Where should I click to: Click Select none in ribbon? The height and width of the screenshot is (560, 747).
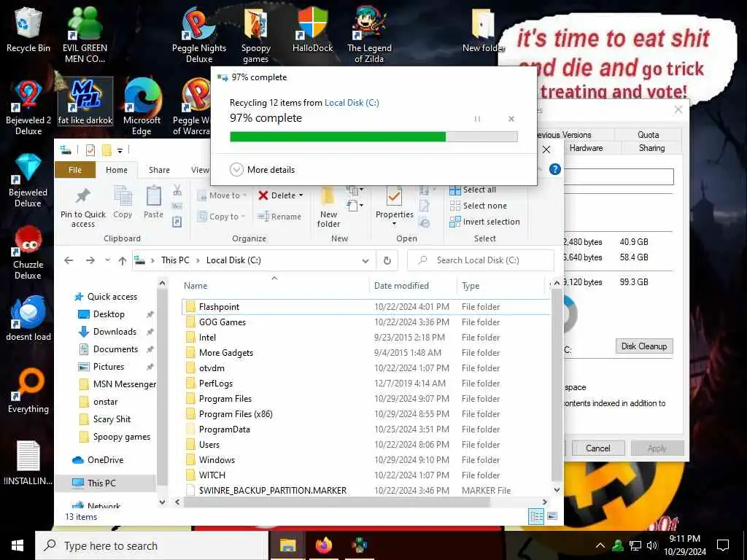pyautogui.click(x=479, y=206)
